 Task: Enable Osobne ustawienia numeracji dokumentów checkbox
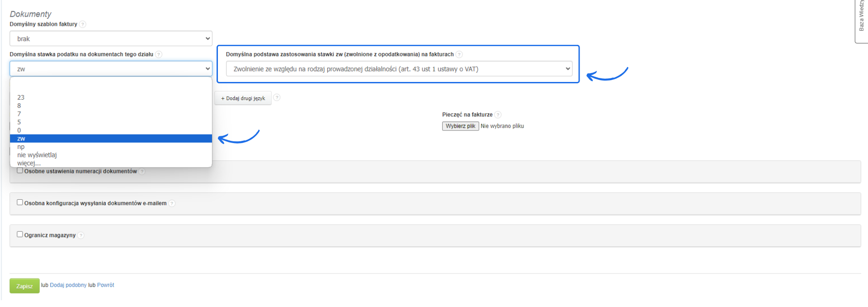click(20, 171)
